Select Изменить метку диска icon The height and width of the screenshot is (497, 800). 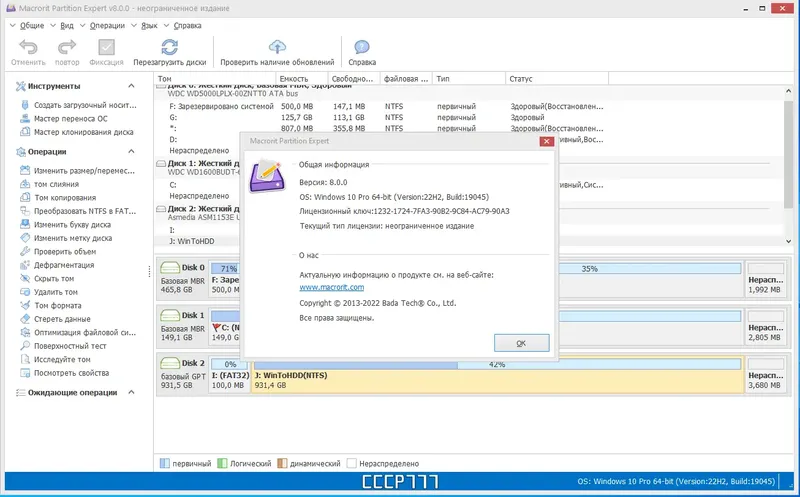[24, 238]
